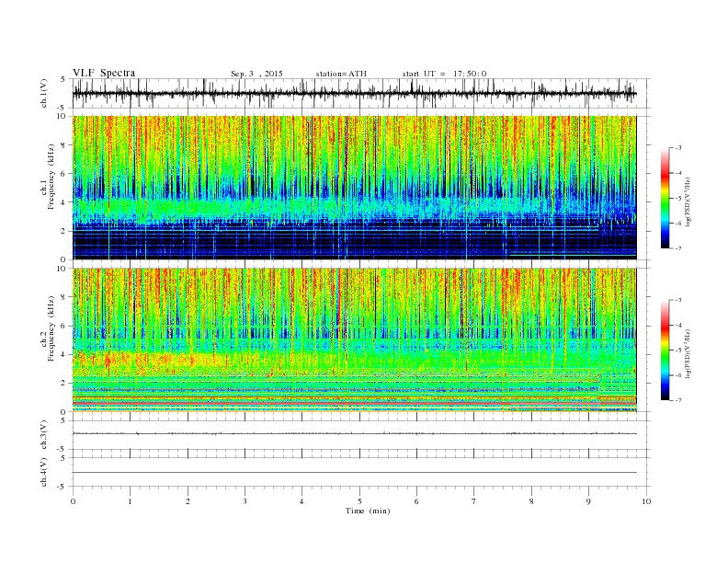The image size is (728, 563).
Task: Click the "ch.4(V)" axis label
Action: point(43,472)
